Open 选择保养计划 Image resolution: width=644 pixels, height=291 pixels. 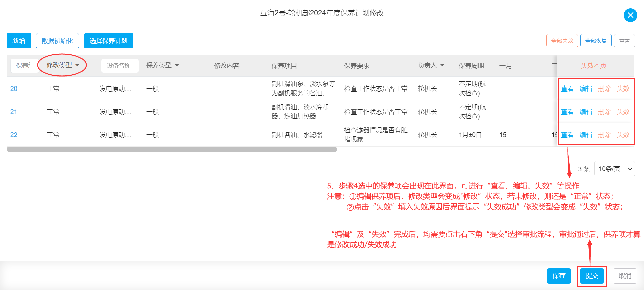(109, 41)
